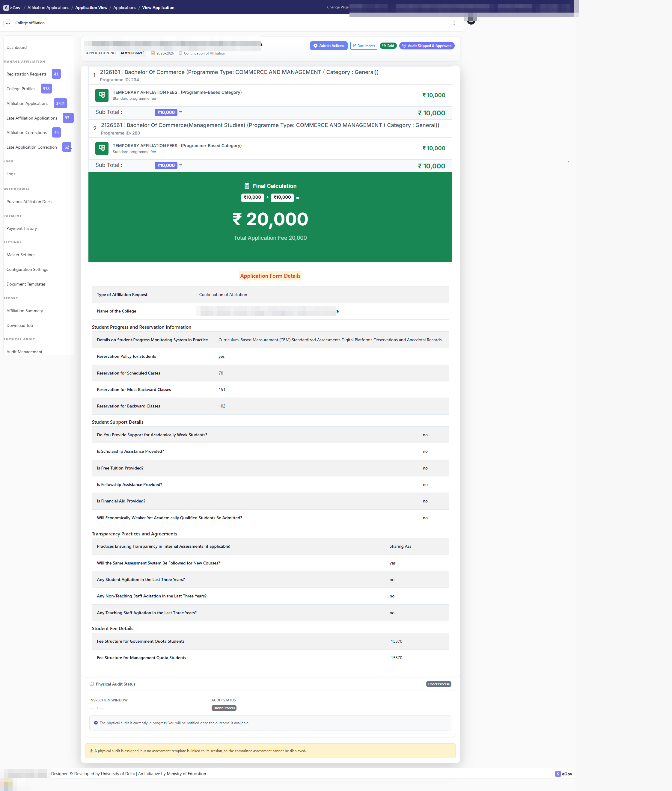Open Download Job in the sidebar

coord(20,326)
